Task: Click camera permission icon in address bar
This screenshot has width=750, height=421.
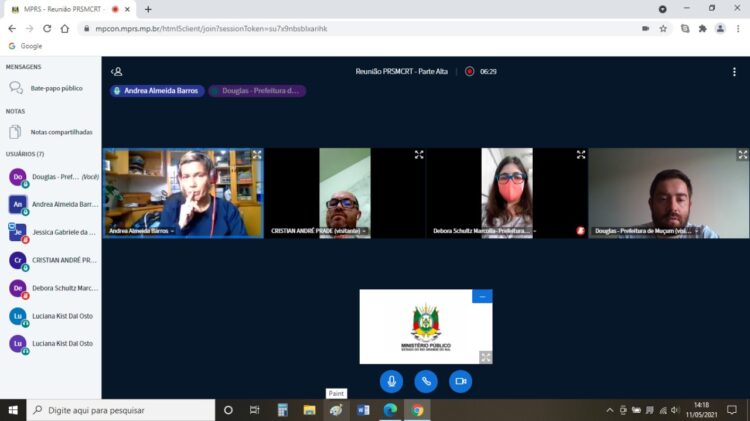Action: pos(645,29)
